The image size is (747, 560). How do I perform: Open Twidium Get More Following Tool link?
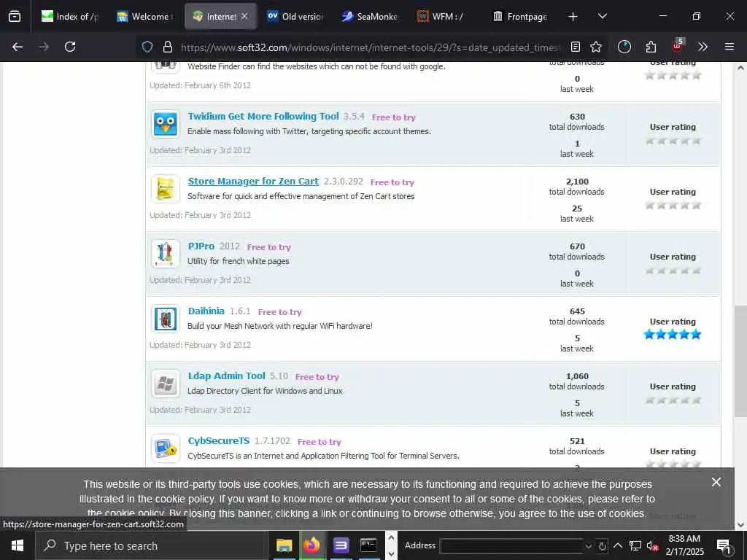263,116
